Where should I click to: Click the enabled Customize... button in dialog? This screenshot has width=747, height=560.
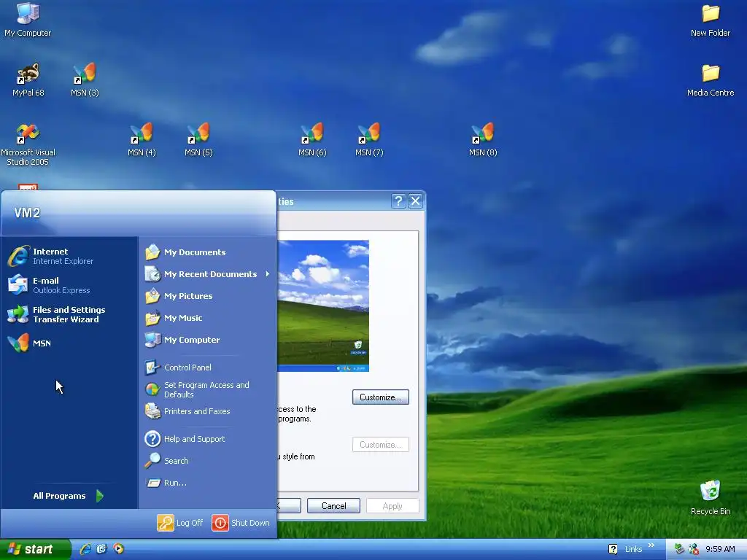381,397
